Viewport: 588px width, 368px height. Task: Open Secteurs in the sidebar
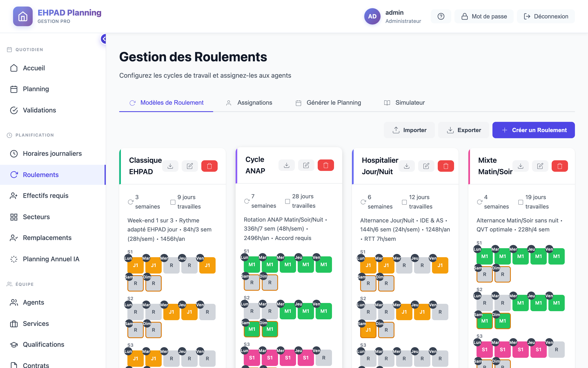tap(53, 217)
